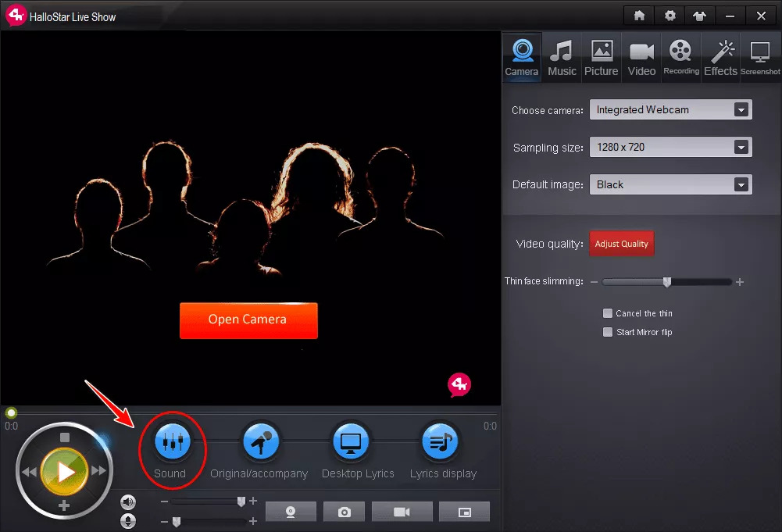
Task: Click the Open Camera button
Action: click(249, 320)
